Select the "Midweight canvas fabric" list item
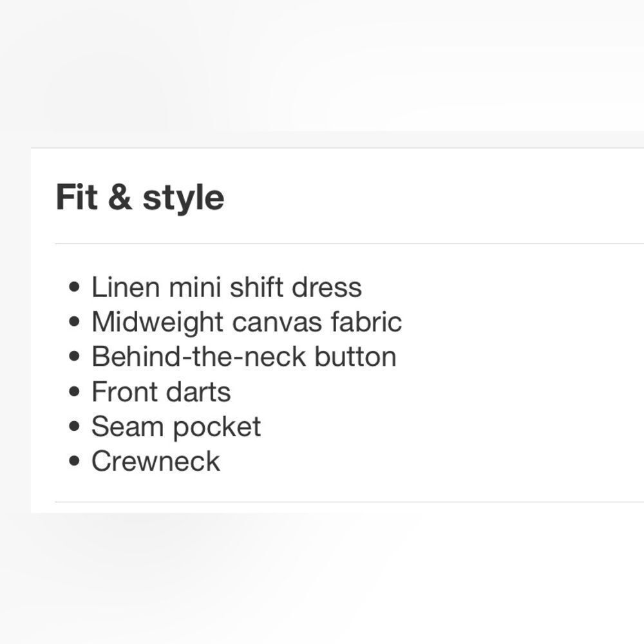644x644 pixels. 247,322
